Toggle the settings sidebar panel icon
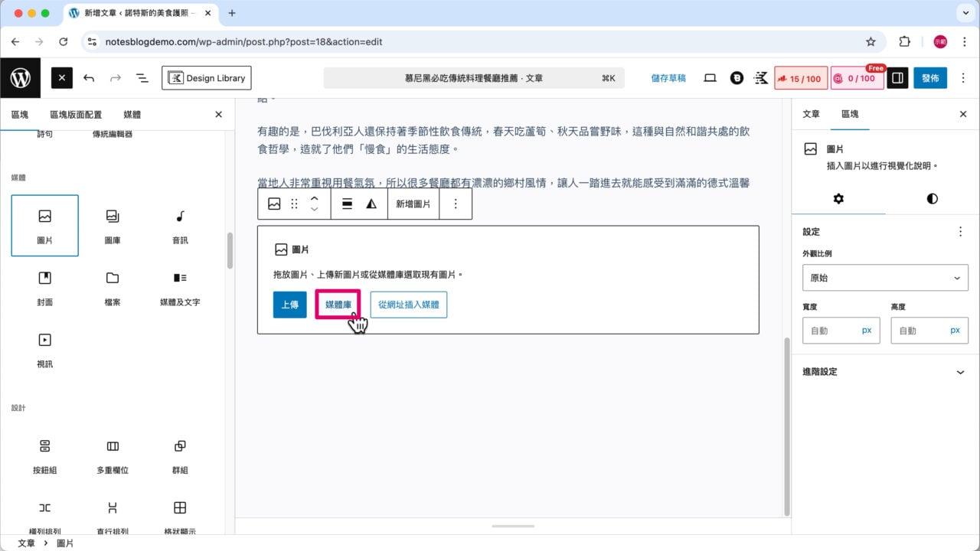 tap(897, 77)
